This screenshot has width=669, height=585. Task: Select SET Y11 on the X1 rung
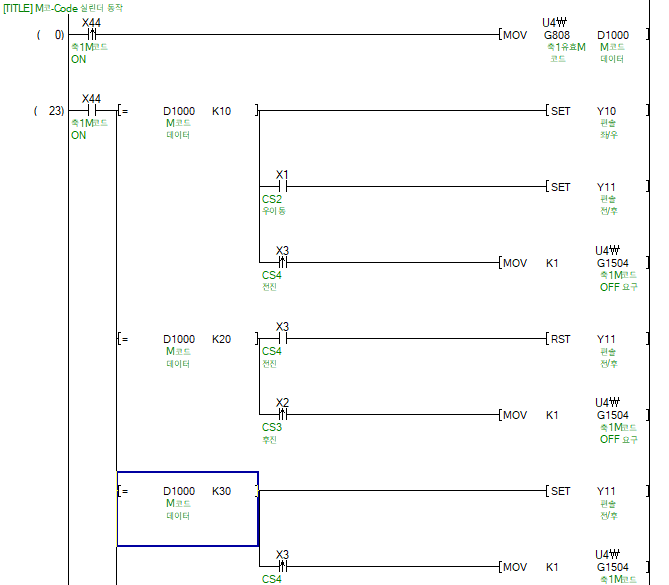[596, 187]
